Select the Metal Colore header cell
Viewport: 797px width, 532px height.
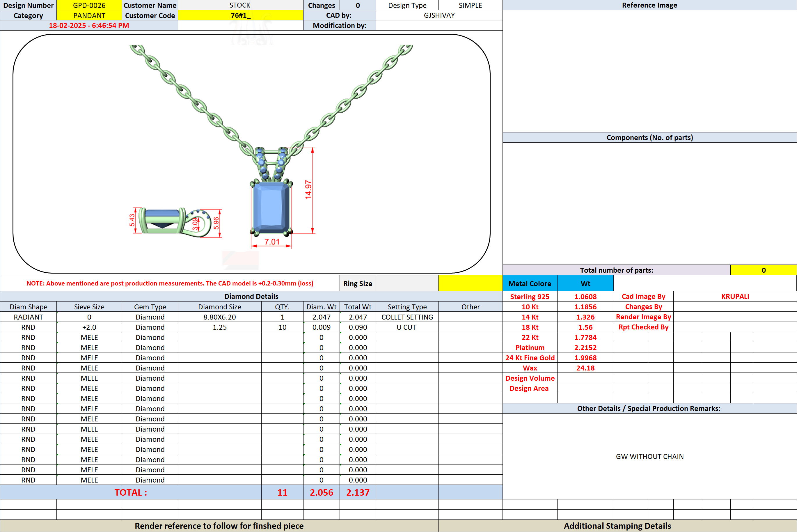(530, 283)
